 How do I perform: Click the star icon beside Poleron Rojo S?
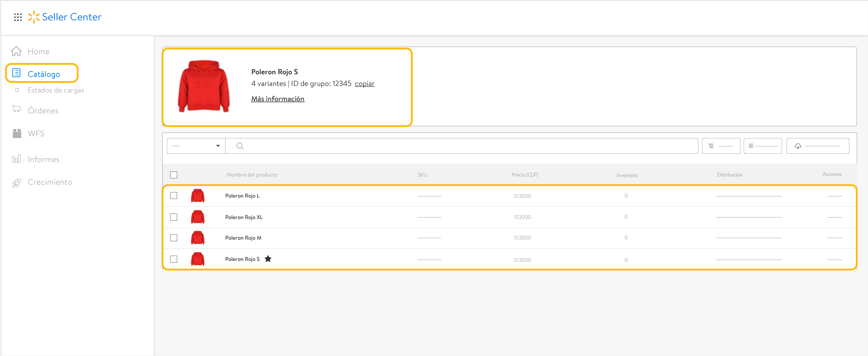(268, 259)
